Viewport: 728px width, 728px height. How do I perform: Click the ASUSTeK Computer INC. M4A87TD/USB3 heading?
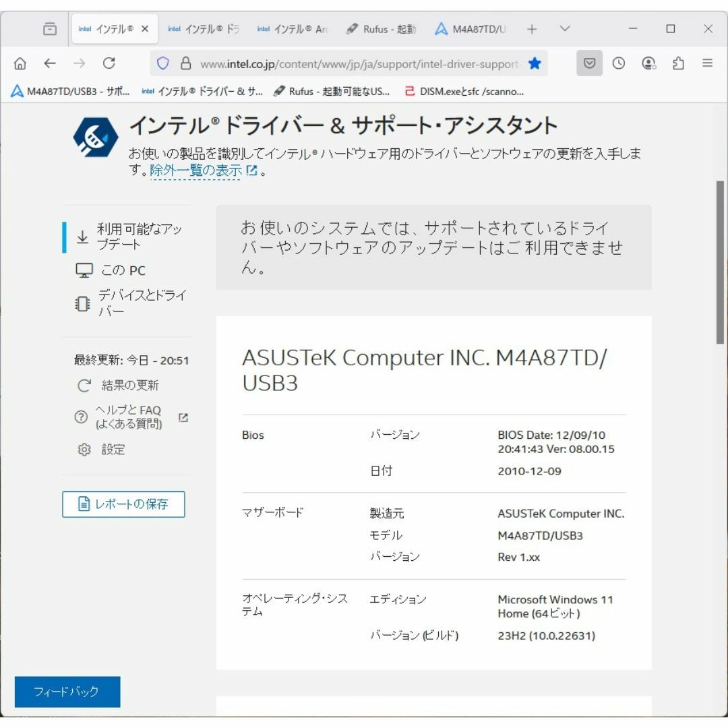pyautogui.click(x=425, y=371)
